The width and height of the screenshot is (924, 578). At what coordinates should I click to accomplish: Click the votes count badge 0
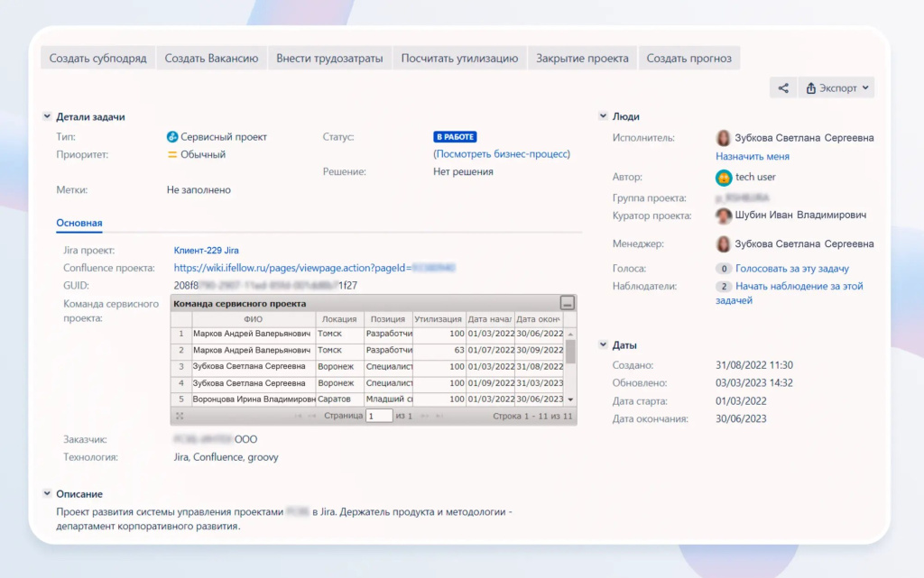724,269
